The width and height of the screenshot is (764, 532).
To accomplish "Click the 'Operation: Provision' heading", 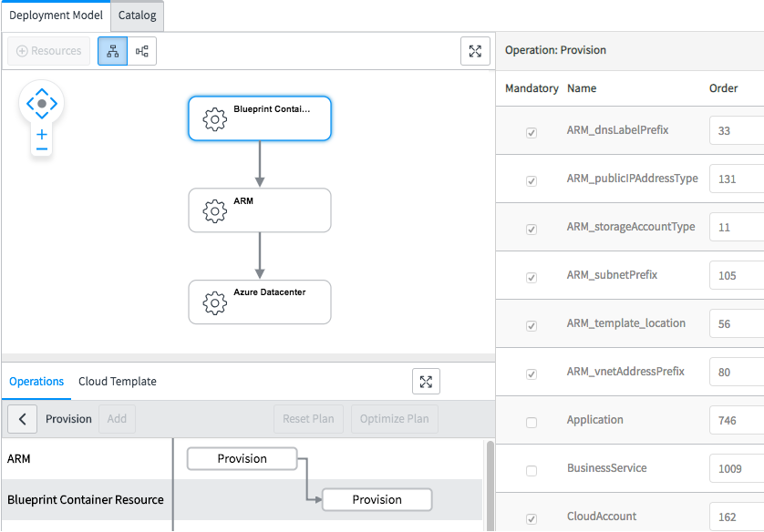I will tap(555, 50).
